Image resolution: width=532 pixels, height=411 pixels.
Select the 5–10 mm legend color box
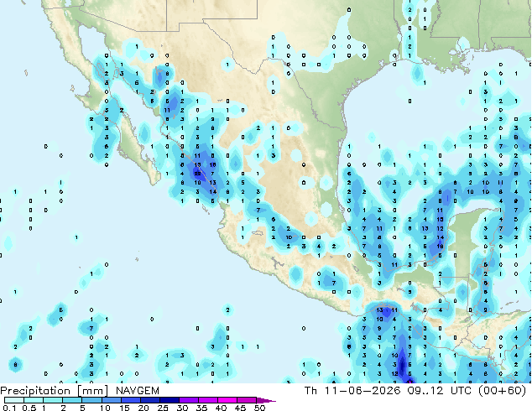point(91,400)
